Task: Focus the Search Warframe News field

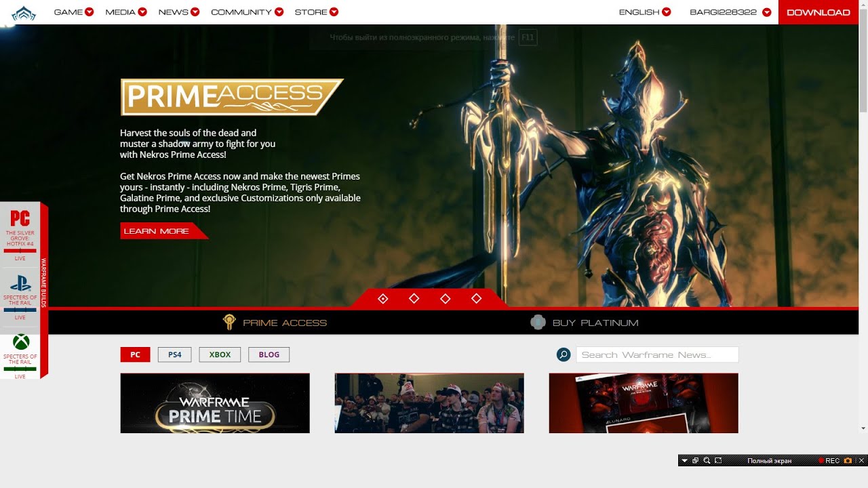Action: [657, 354]
